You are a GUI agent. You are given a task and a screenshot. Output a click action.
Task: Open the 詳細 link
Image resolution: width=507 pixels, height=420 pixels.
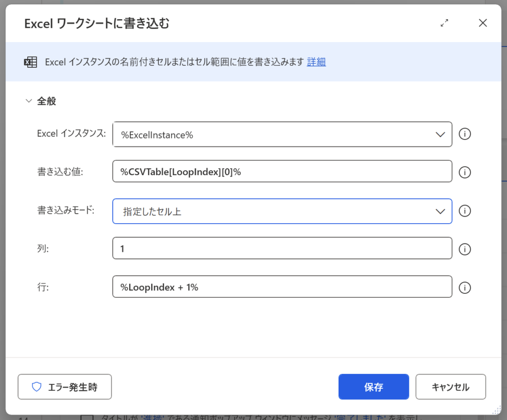click(316, 62)
